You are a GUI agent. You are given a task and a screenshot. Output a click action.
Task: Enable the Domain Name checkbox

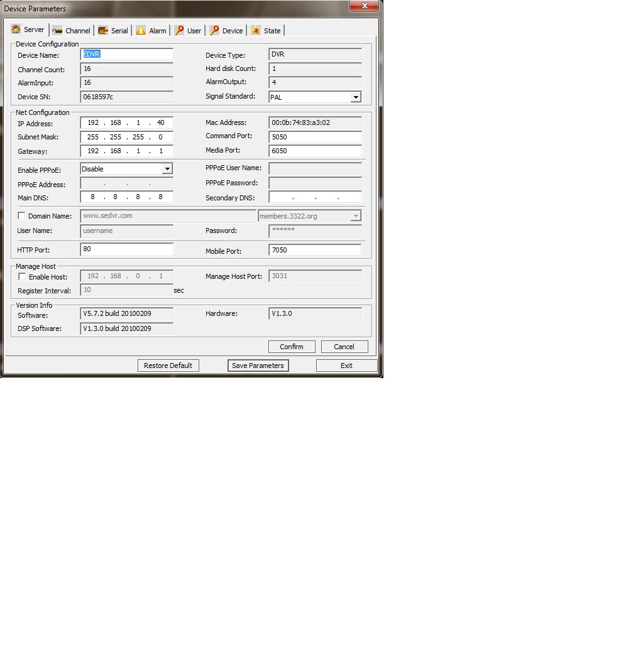point(22,216)
